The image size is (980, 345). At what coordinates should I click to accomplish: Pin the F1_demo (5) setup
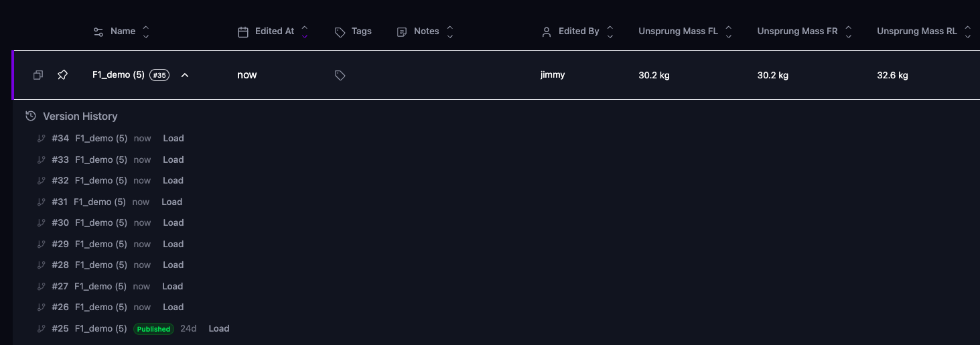point(62,75)
